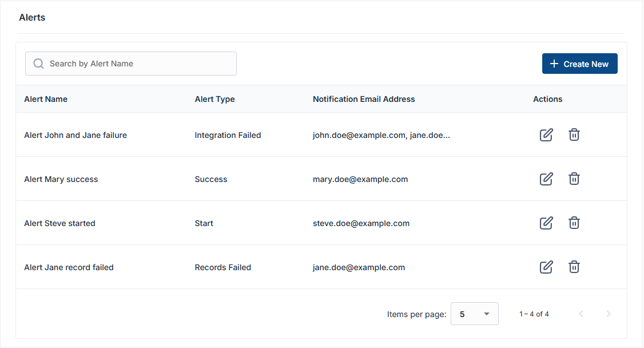
Task: Click the search magnifier icon
Action: (x=39, y=64)
